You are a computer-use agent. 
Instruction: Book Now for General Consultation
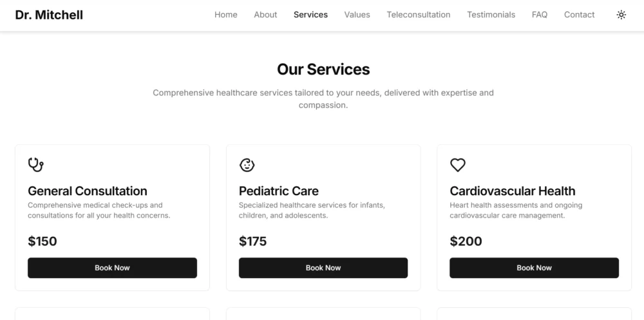tap(112, 268)
